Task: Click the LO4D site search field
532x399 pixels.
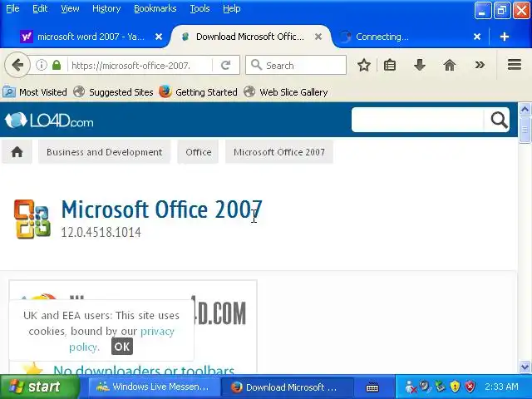Action: point(418,120)
